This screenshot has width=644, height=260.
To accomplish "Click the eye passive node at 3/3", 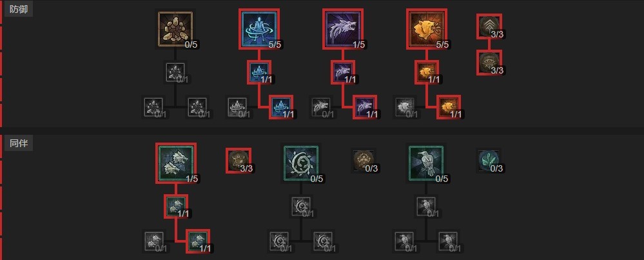I will [x=489, y=63].
